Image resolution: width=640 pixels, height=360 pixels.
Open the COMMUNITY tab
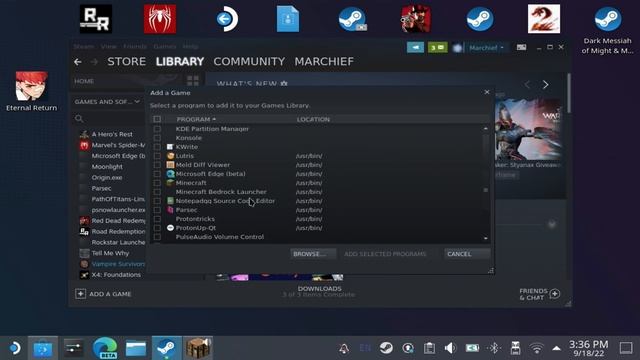pyautogui.click(x=249, y=62)
